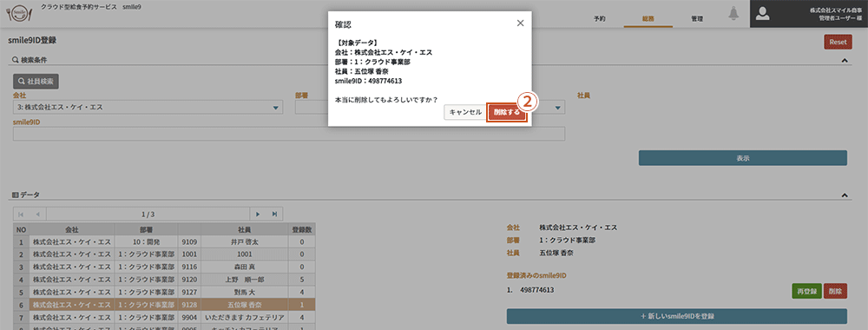Go to last page of data table
Image resolution: width=868 pixels, height=330 pixels.
point(274,214)
